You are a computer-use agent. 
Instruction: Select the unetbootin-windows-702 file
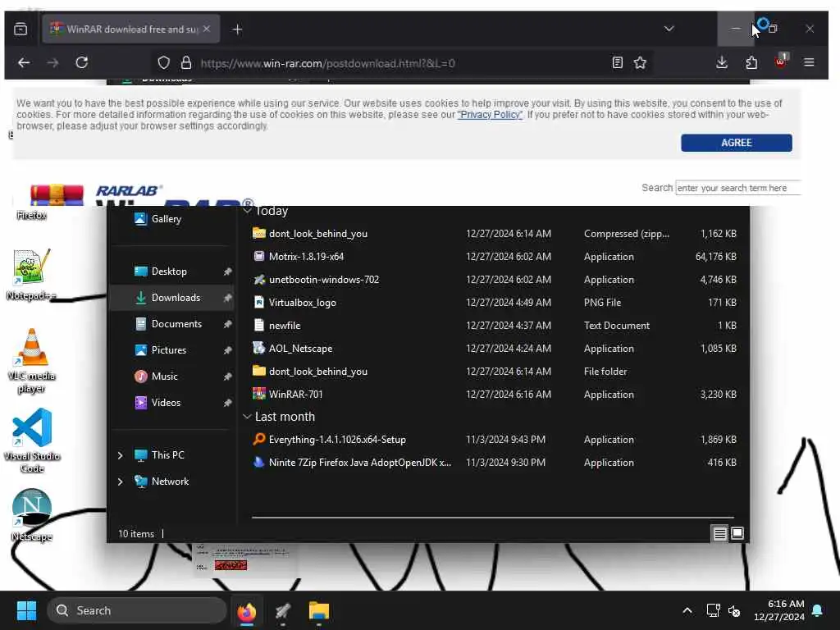(x=494, y=280)
